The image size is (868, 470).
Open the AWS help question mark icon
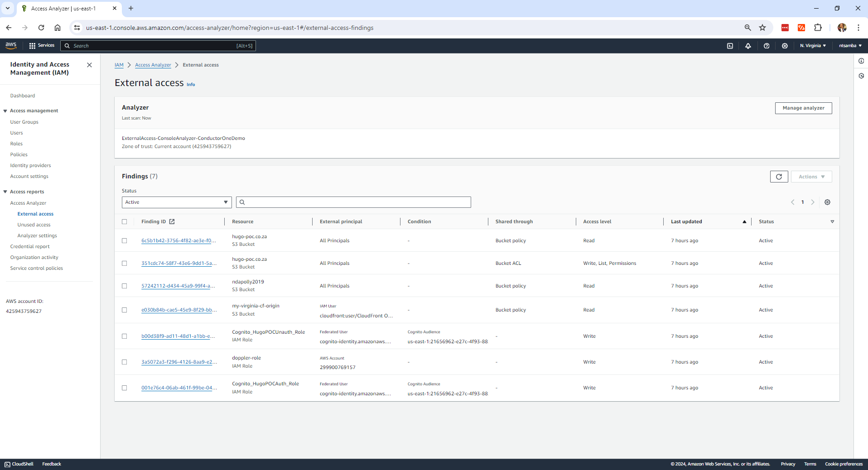(x=767, y=46)
